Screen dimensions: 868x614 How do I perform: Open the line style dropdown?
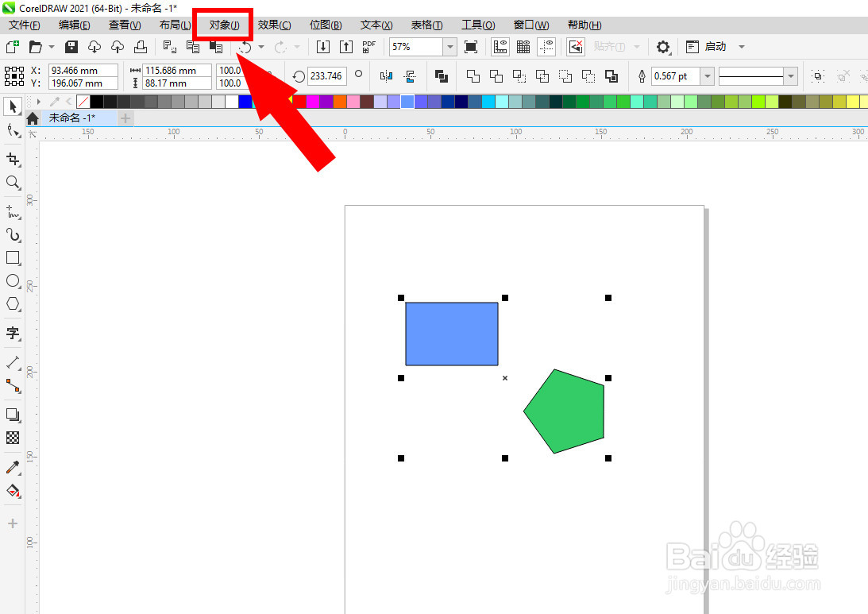pos(791,75)
